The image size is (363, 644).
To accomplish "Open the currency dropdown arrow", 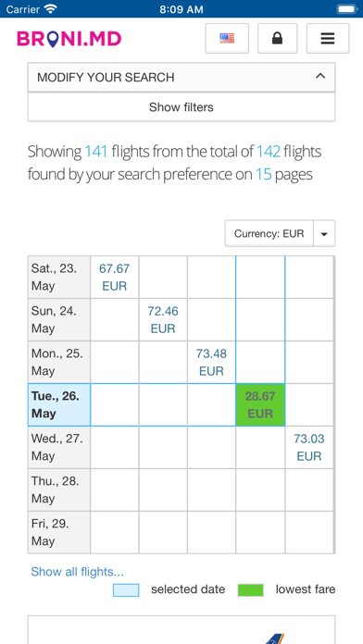I will (324, 234).
